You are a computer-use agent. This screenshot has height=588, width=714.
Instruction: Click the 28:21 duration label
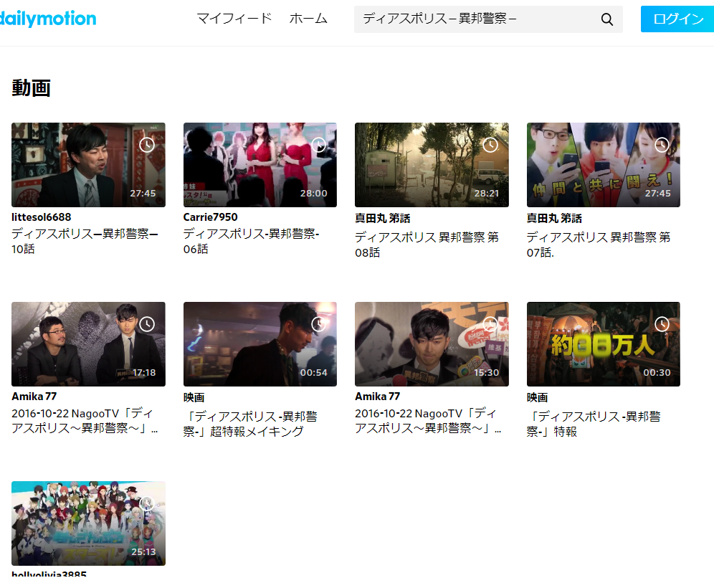click(487, 194)
